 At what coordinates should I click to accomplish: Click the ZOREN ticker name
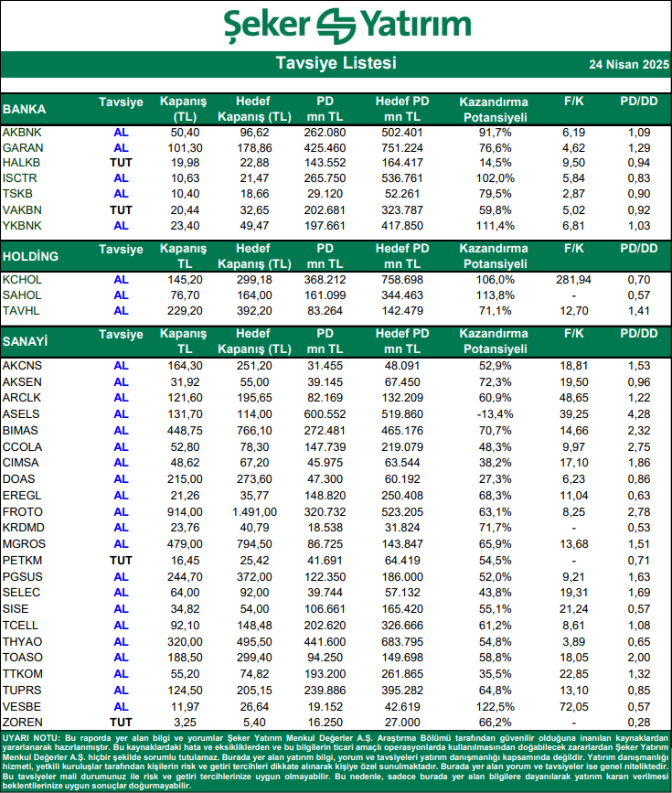22,723
